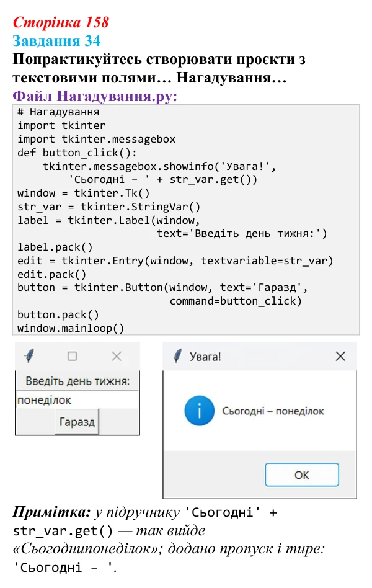This screenshot has width=372, height=588.
Task: Click the blue Завдання 34 heading
Action: coord(56,41)
